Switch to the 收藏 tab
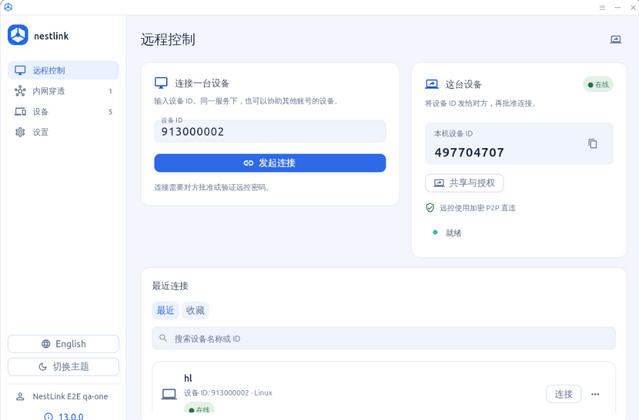639x420 pixels. (x=195, y=310)
